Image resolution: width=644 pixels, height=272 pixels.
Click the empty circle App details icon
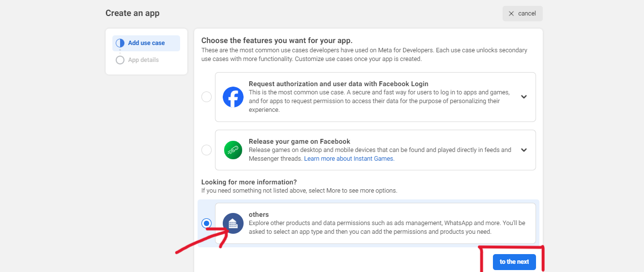click(x=120, y=60)
